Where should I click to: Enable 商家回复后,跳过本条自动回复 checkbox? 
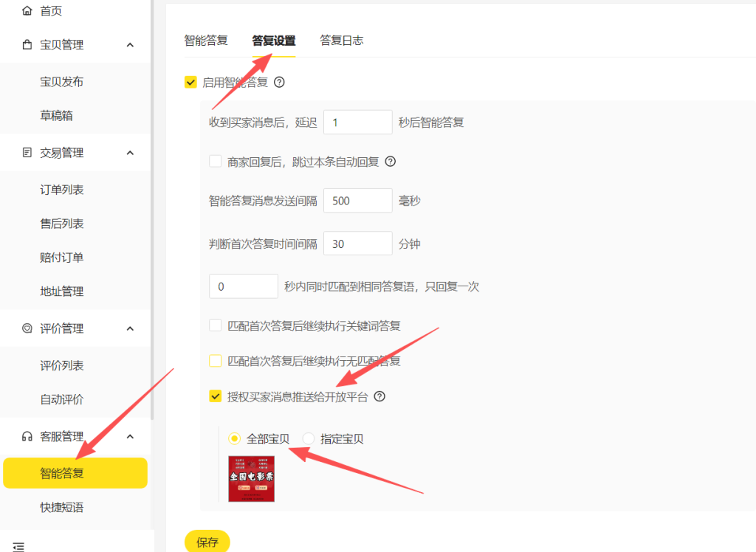[x=216, y=162]
